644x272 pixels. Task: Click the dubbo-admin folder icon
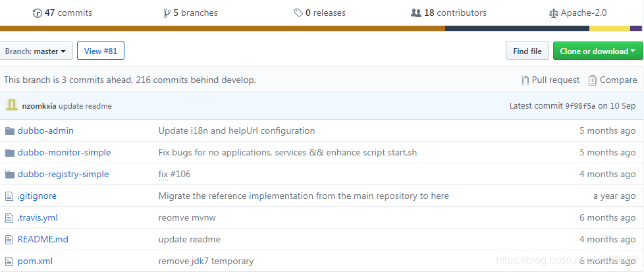click(x=9, y=130)
